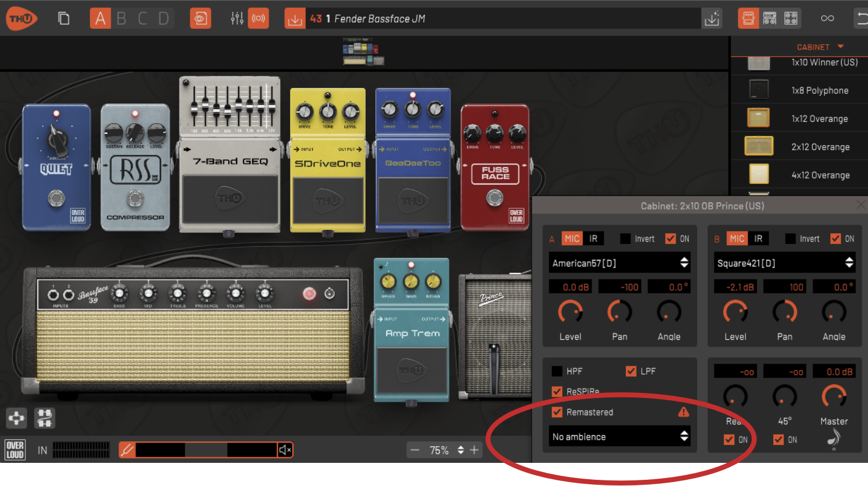Switch to preset slot D

coord(164,19)
